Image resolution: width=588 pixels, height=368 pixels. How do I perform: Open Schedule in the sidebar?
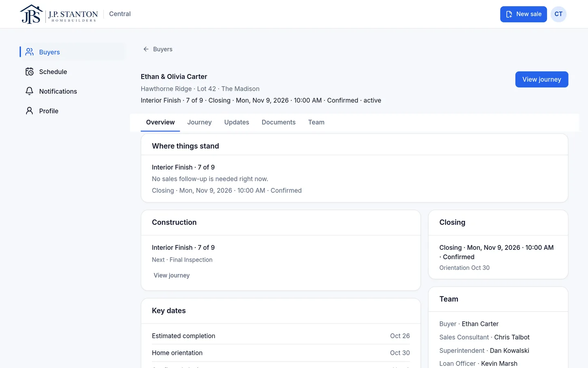pyautogui.click(x=73, y=72)
